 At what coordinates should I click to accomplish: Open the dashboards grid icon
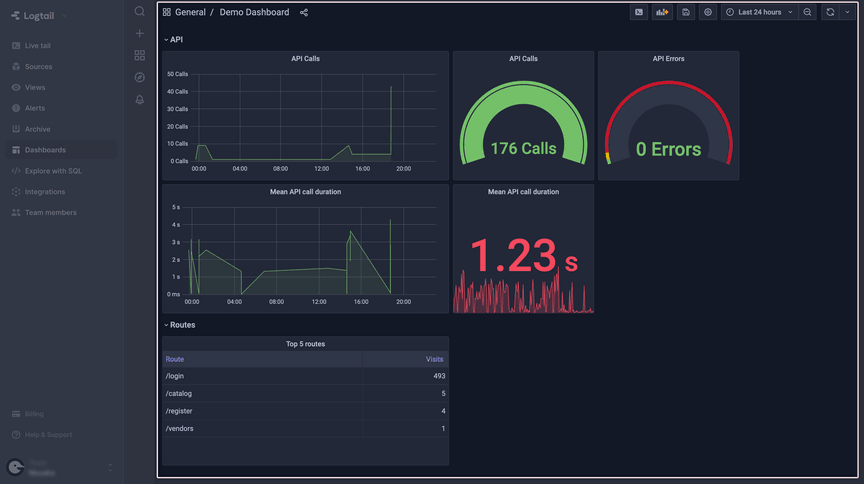tap(139, 55)
